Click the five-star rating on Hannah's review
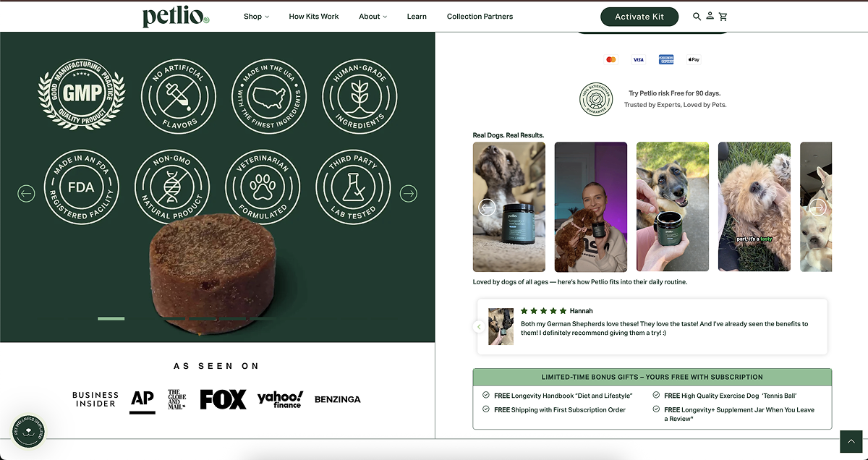 (543, 311)
